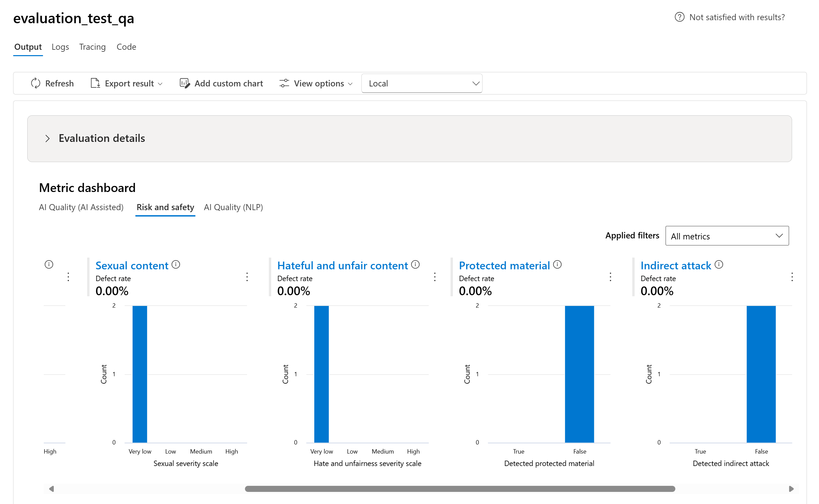
Task: Click info icon beside Indirect attack title
Action: tap(719, 265)
